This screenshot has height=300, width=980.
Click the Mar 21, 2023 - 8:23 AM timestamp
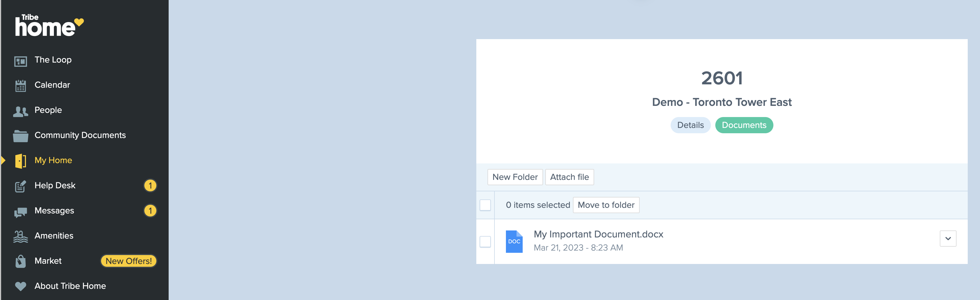578,248
